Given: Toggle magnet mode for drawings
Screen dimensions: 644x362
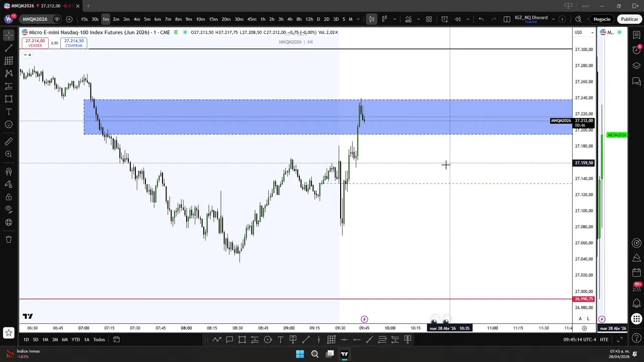Looking at the screenshot, I should [9, 171].
